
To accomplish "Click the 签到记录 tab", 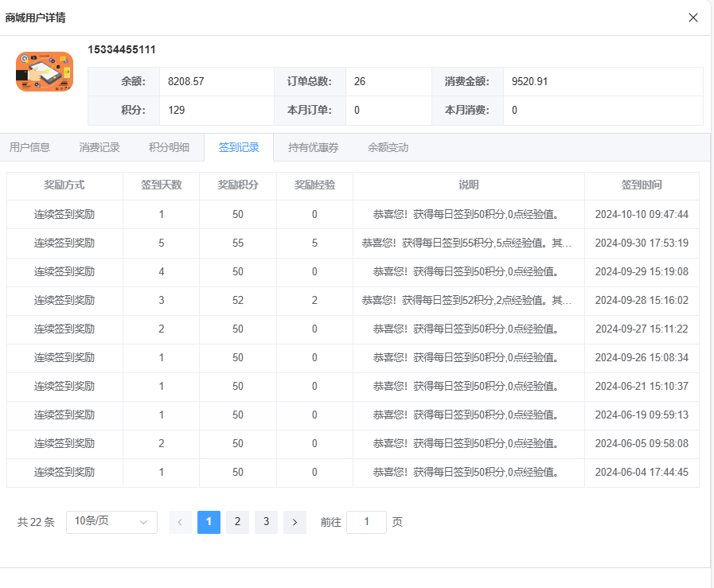I will click(239, 147).
